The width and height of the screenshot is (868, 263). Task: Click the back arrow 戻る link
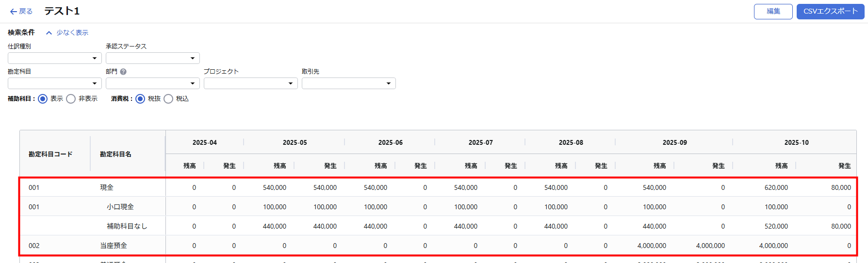(21, 11)
